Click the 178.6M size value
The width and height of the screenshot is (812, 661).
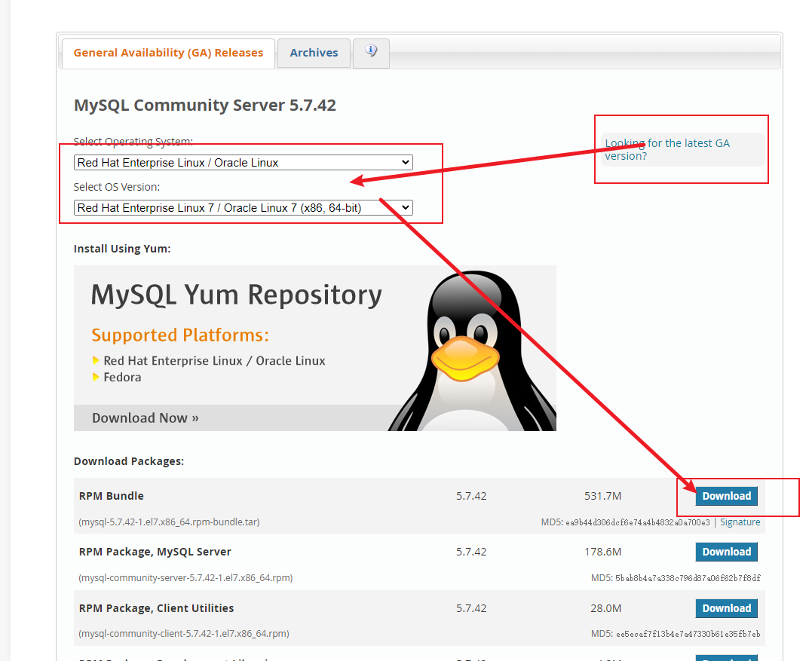click(x=603, y=552)
